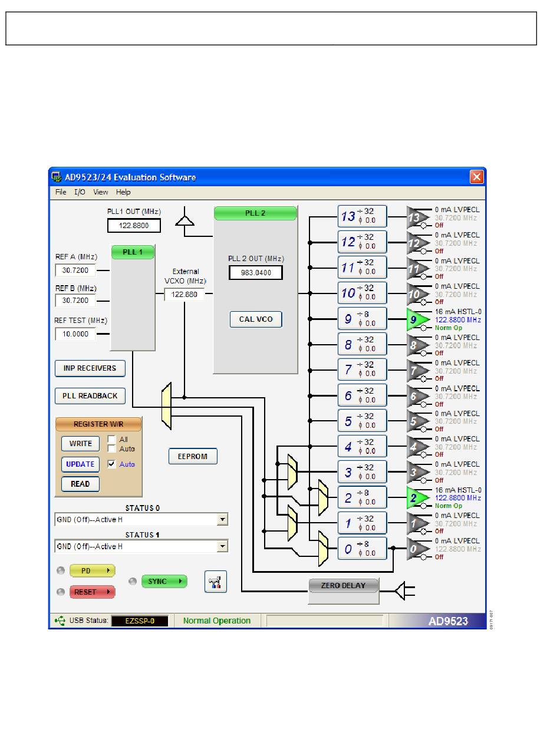Click the amplifier triangle above PLL 2
The width and height of the screenshot is (560, 739).
click(185, 220)
